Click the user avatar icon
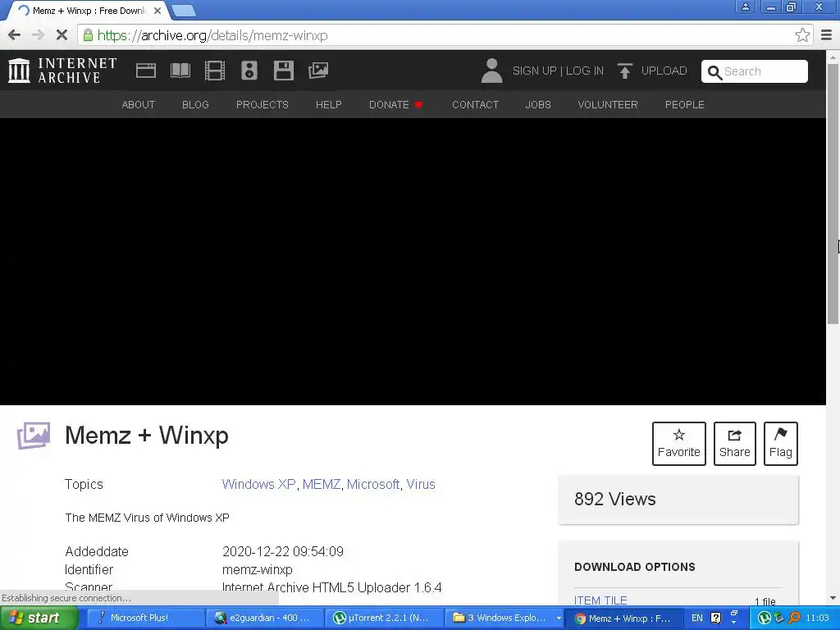 coord(491,71)
